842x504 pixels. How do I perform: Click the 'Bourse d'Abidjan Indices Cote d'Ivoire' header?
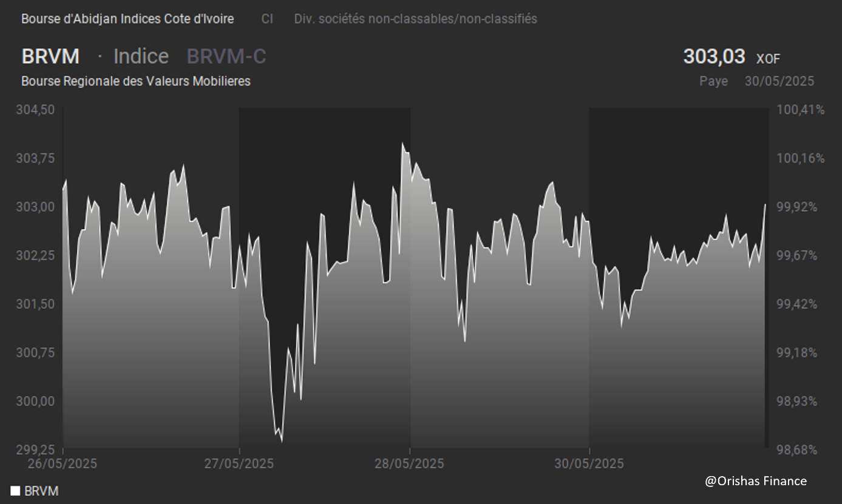pos(127,19)
